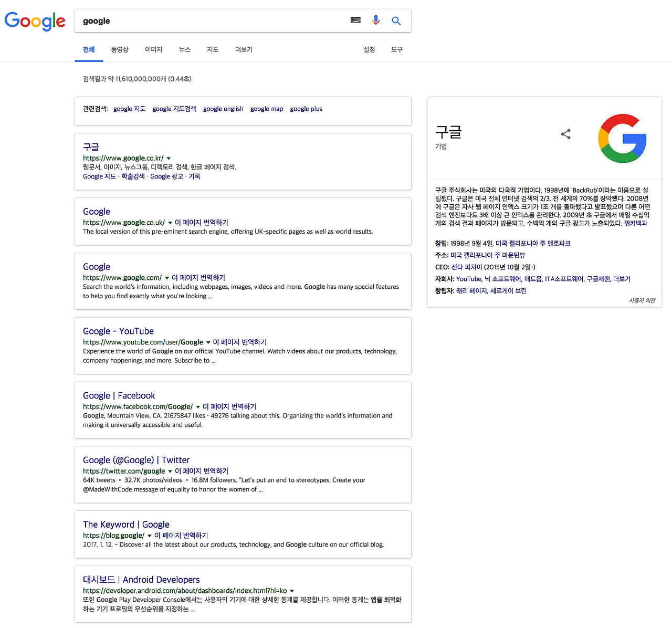Open the Google result titled above google.com URL
672x628 pixels.
click(x=97, y=267)
